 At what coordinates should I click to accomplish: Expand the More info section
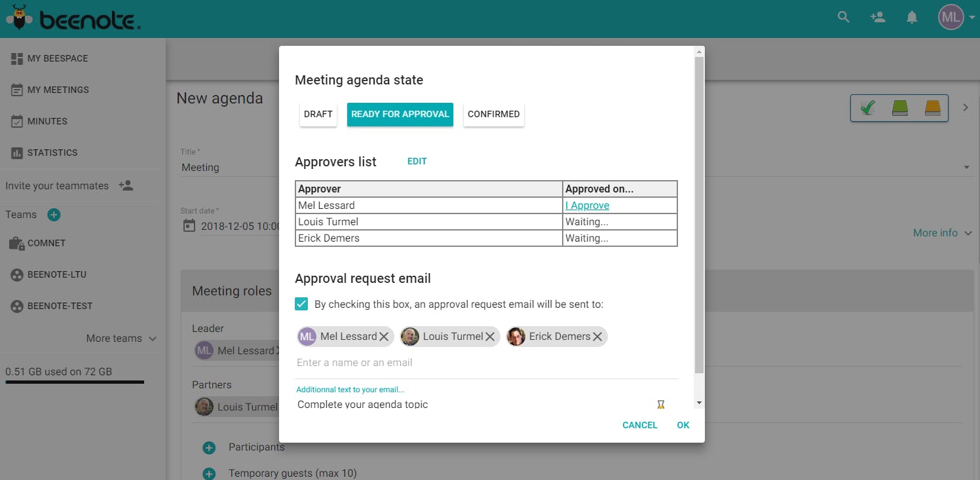(x=943, y=233)
